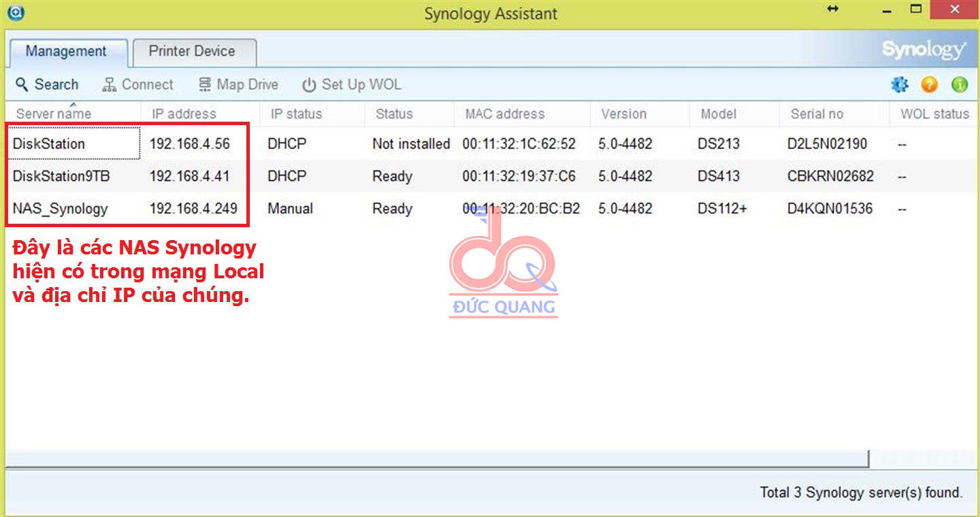Click the Manual IP status cell
This screenshot has height=517, width=980.
click(x=290, y=209)
